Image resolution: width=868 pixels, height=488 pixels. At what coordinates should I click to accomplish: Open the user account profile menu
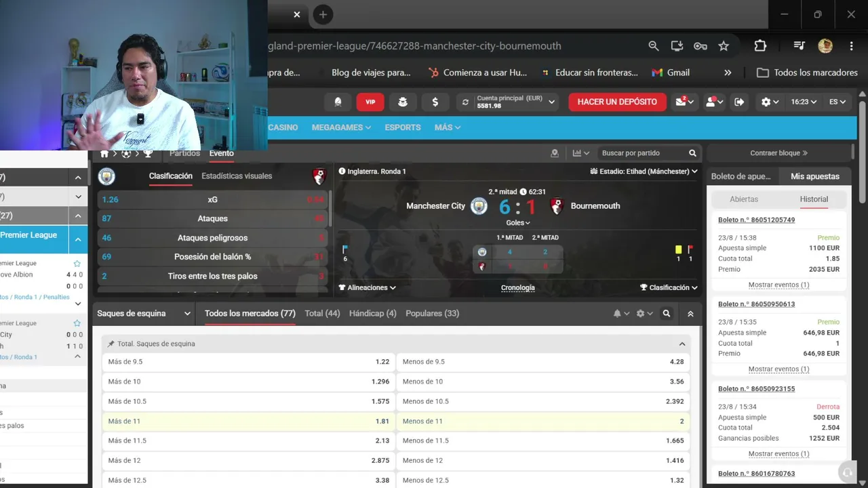(x=714, y=102)
